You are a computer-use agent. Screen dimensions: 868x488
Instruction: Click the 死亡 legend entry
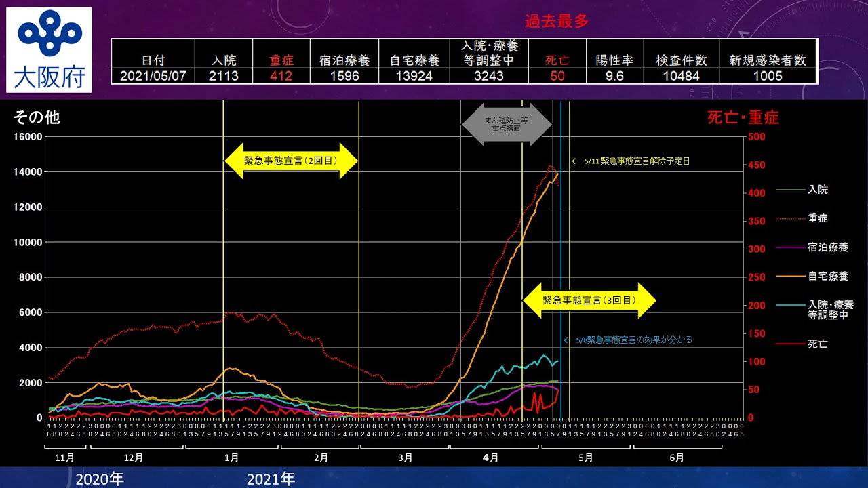click(x=817, y=344)
